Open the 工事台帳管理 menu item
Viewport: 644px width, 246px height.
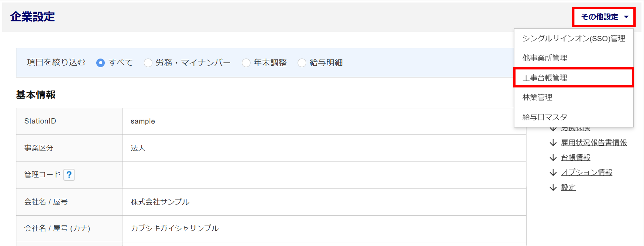click(x=545, y=78)
